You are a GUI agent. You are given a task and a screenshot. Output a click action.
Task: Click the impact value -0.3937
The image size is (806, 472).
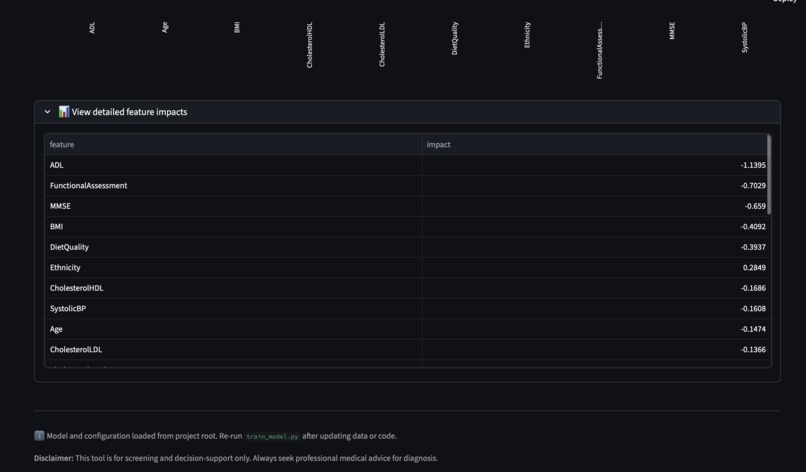(753, 247)
